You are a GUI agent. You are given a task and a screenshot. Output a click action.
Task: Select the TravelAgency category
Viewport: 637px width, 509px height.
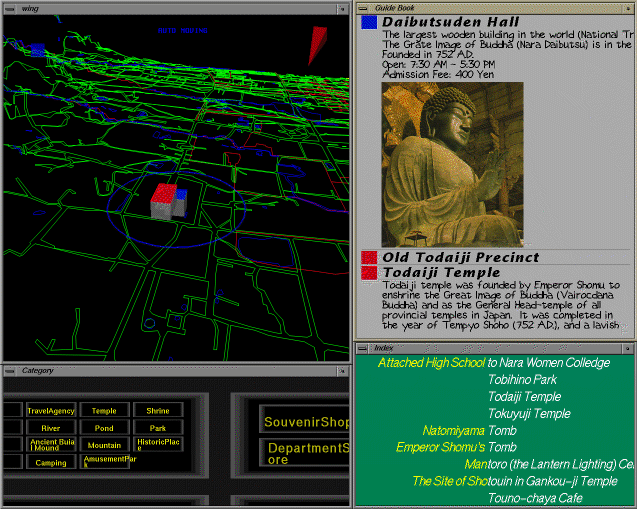(x=51, y=411)
